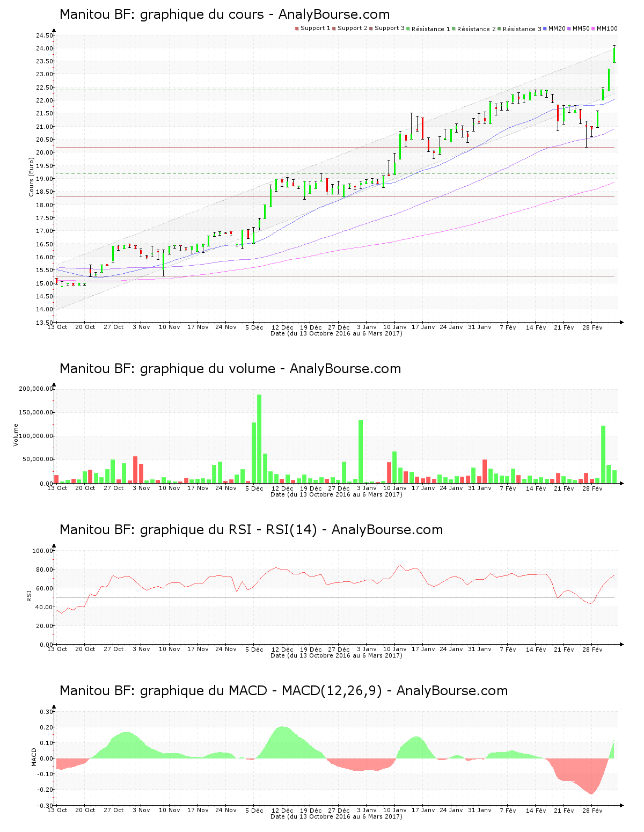Click the MM100 magenta legend swatch

pyautogui.click(x=594, y=28)
